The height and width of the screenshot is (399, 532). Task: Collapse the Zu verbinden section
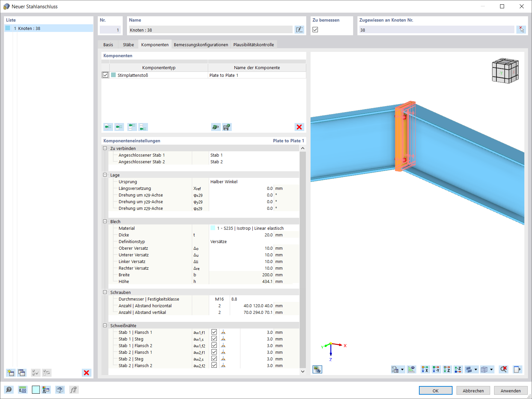click(105, 148)
